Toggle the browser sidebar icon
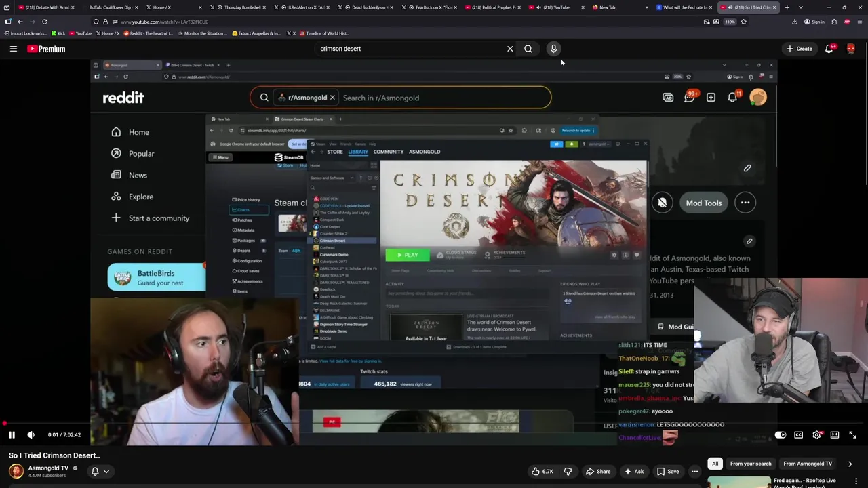 tap(8, 22)
